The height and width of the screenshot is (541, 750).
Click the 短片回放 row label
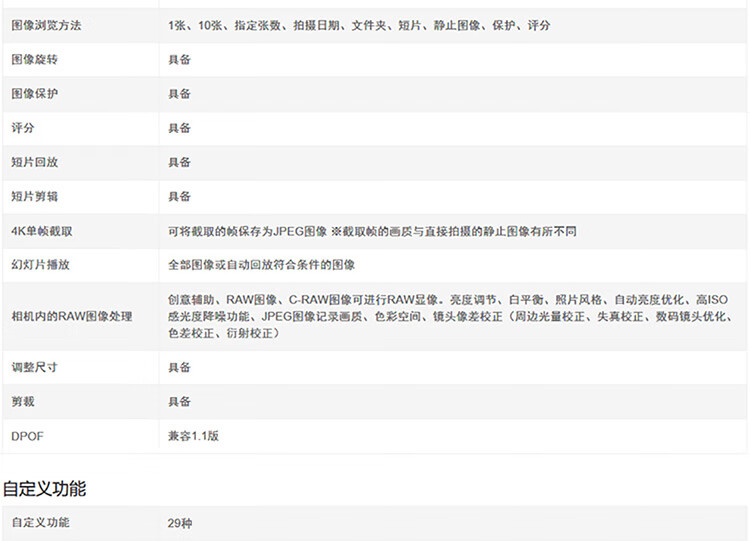pyautogui.click(x=34, y=162)
